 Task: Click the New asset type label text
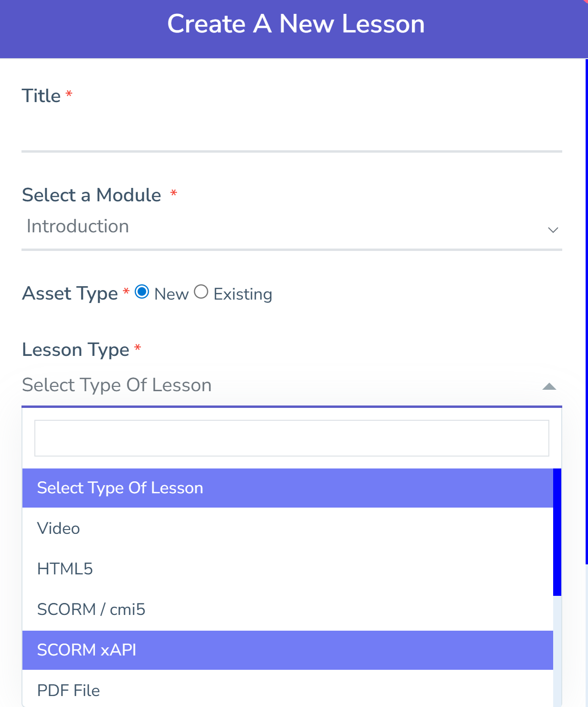[x=171, y=294]
